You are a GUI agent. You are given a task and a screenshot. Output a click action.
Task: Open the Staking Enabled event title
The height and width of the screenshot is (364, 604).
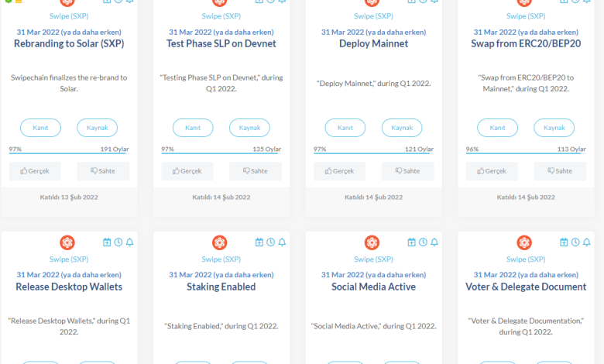[x=221, y=287]
